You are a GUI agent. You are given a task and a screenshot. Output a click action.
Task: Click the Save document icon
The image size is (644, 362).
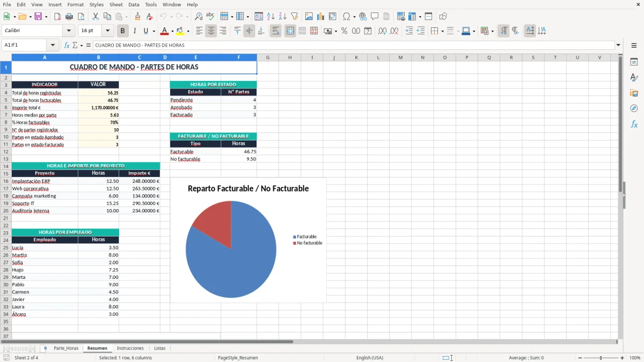pyautogui.click(x=38, y=17)
